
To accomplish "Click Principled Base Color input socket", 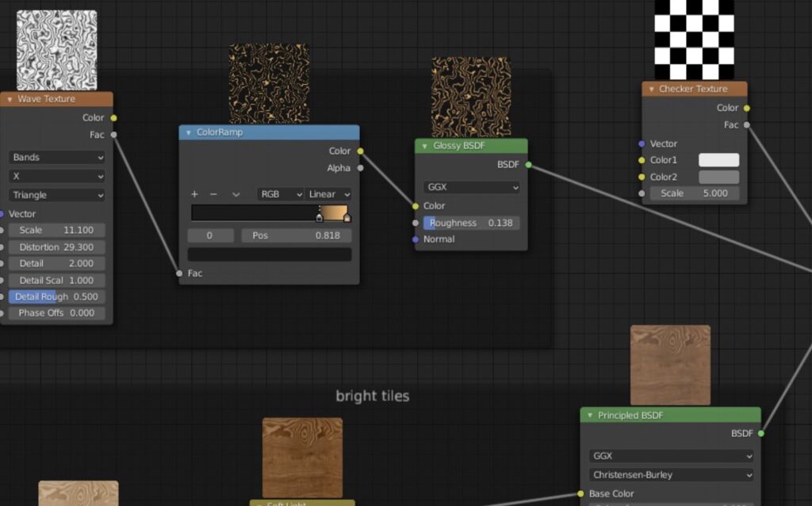I will pos(580,494).
